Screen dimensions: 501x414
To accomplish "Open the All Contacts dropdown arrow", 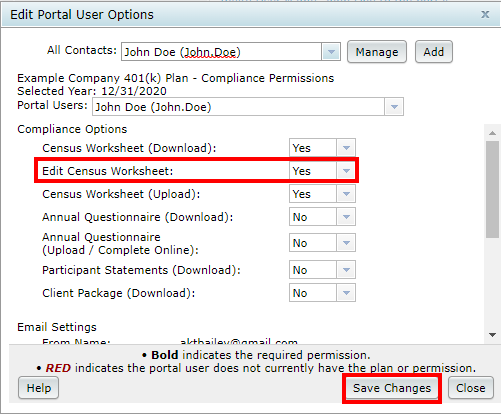I will 331,52.
